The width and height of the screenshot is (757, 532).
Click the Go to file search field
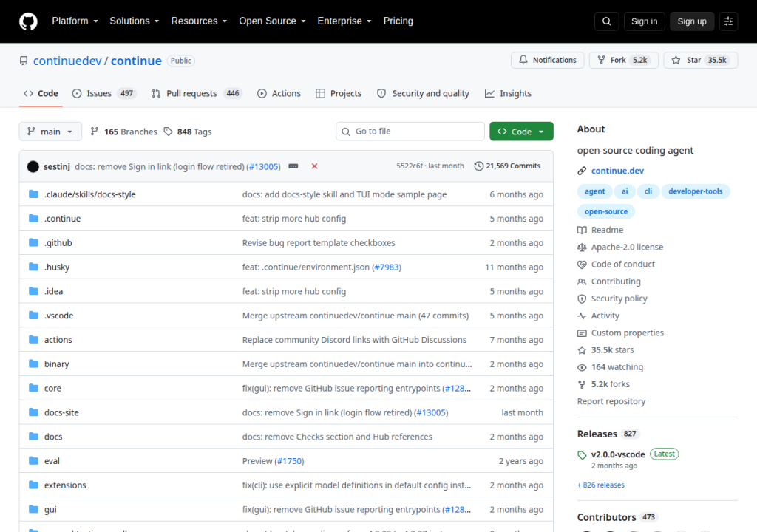[x=410, y=132]
